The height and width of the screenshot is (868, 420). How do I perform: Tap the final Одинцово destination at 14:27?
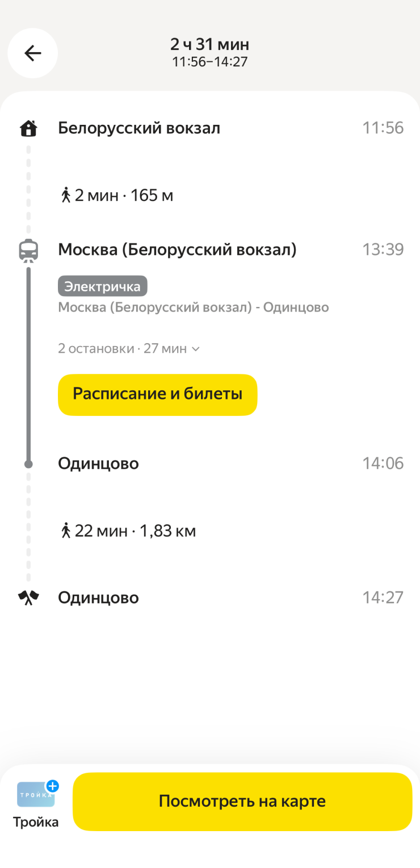[98, 597]
